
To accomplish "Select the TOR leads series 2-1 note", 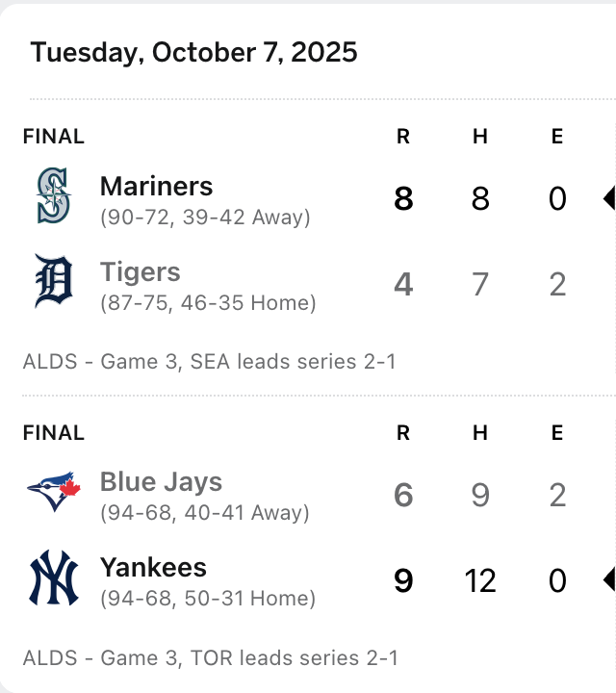I will tap(209, 658).
